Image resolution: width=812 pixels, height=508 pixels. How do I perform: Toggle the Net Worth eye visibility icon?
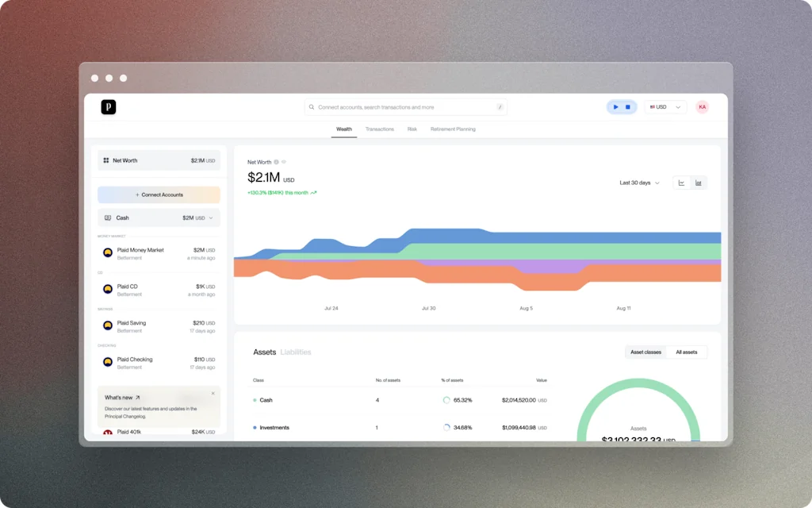tap(284, 162)
